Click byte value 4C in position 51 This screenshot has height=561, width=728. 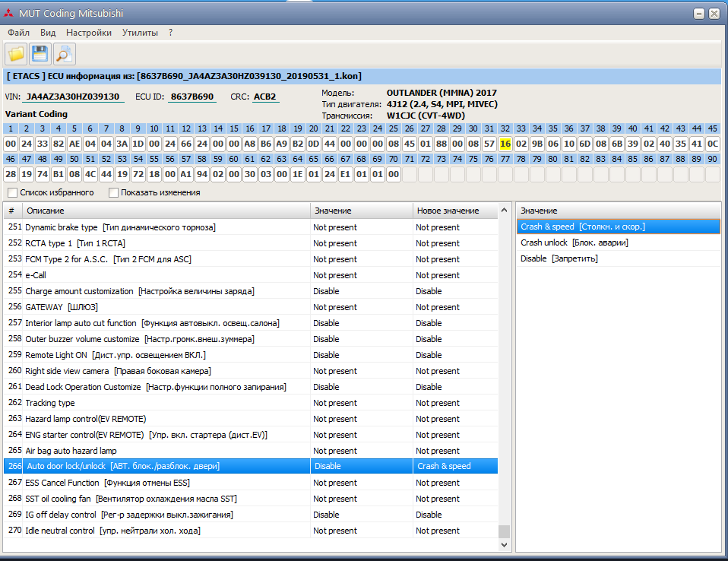(x=90, y=175)
